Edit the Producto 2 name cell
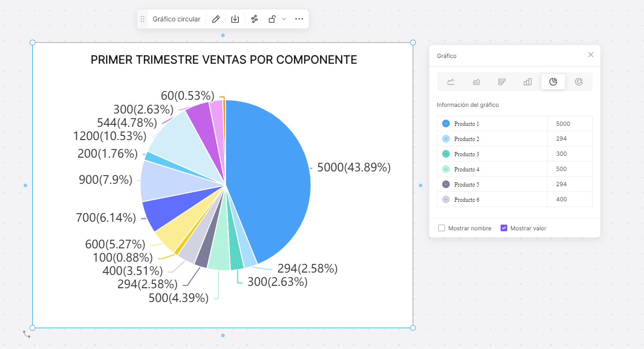Screen dimensions: 644x349 coord(492,139)
